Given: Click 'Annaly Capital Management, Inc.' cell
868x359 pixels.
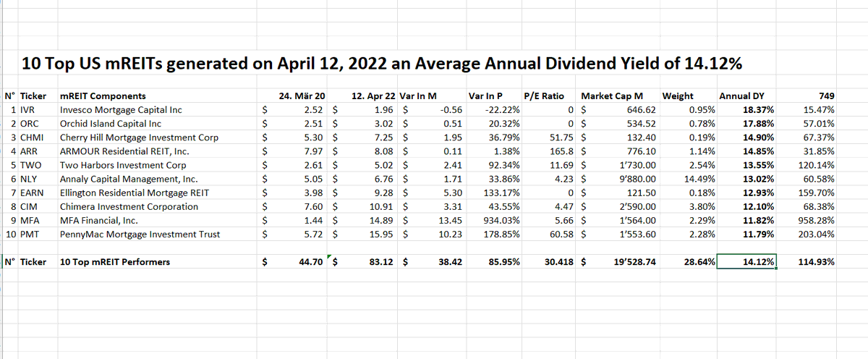Looking at the screenshot, I should (x=129, y=179).
